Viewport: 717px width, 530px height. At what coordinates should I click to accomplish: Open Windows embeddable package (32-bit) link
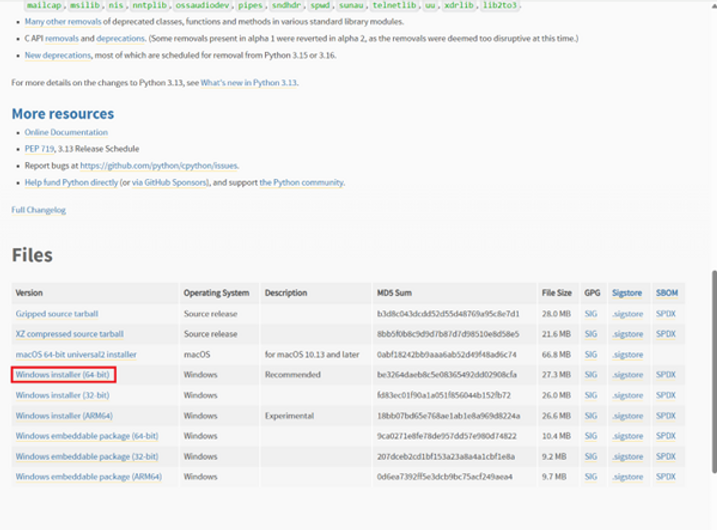(x=87, y=456)
